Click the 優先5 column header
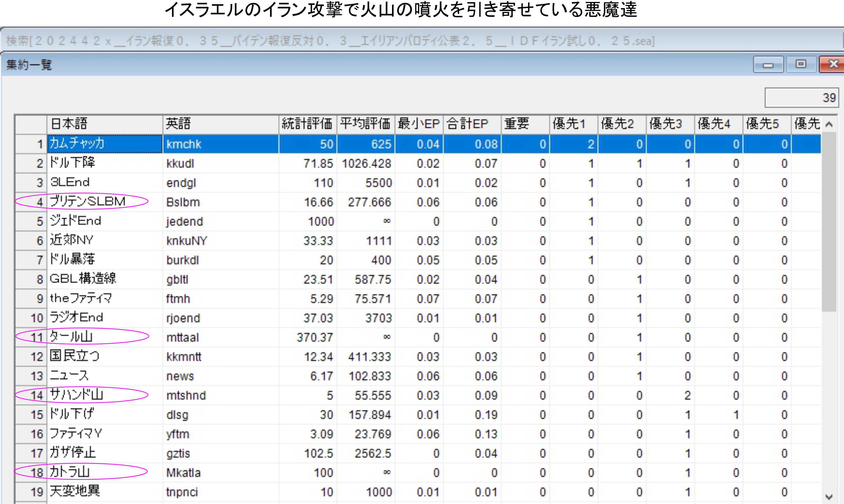The image size is (844, 504). [767, 124]
